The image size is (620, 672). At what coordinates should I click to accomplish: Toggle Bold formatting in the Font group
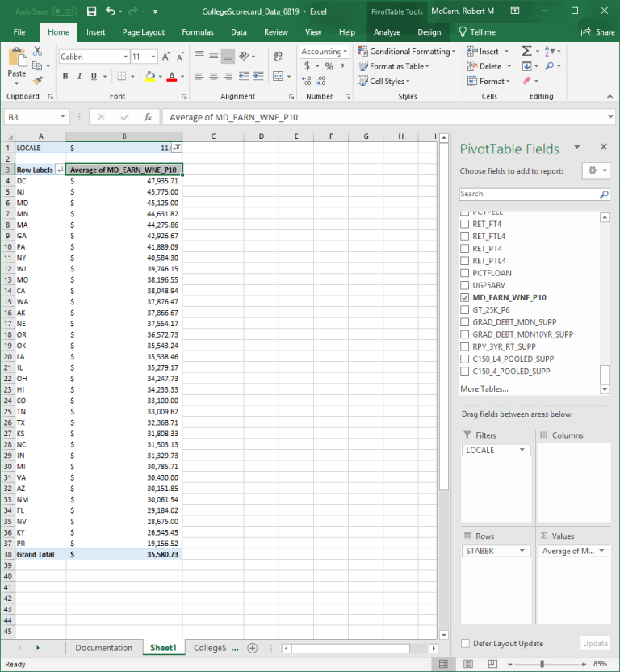tap(65, 77)
